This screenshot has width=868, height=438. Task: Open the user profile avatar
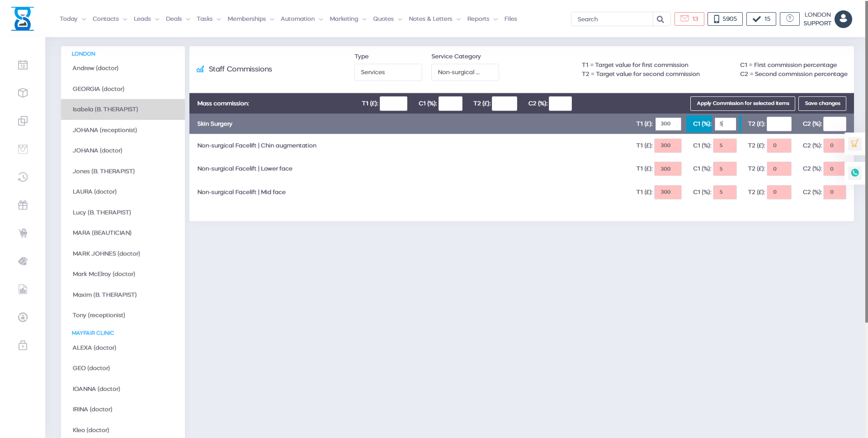[843, 19]
